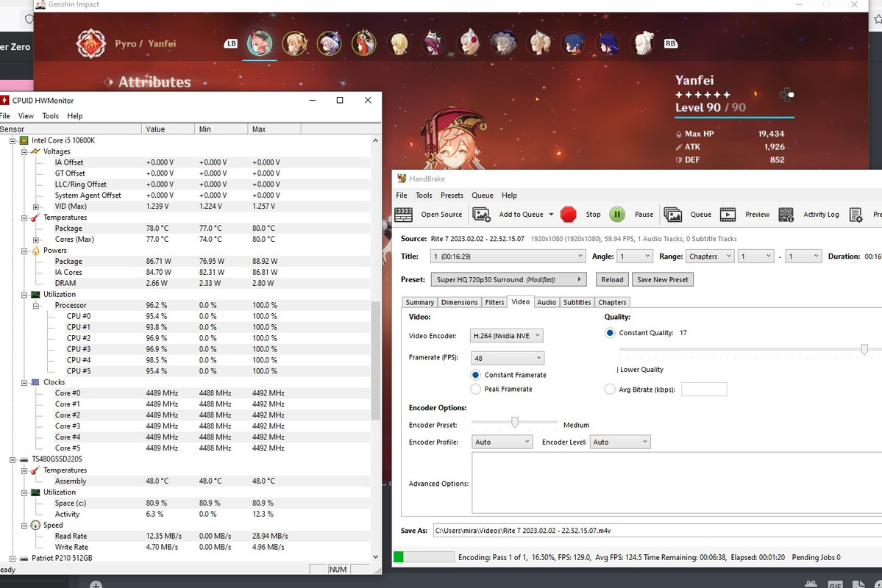Click the Advanced Options text area

point(677,484)
